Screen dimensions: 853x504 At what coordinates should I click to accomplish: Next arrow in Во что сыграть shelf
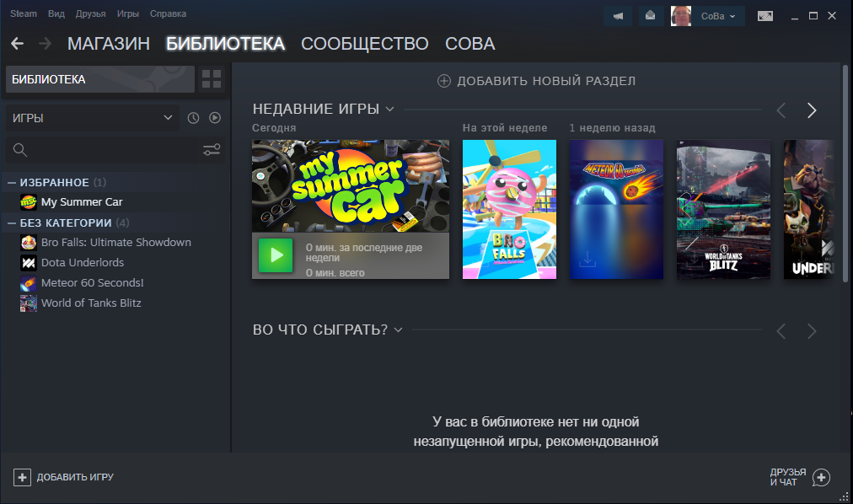tap(812, 331)
